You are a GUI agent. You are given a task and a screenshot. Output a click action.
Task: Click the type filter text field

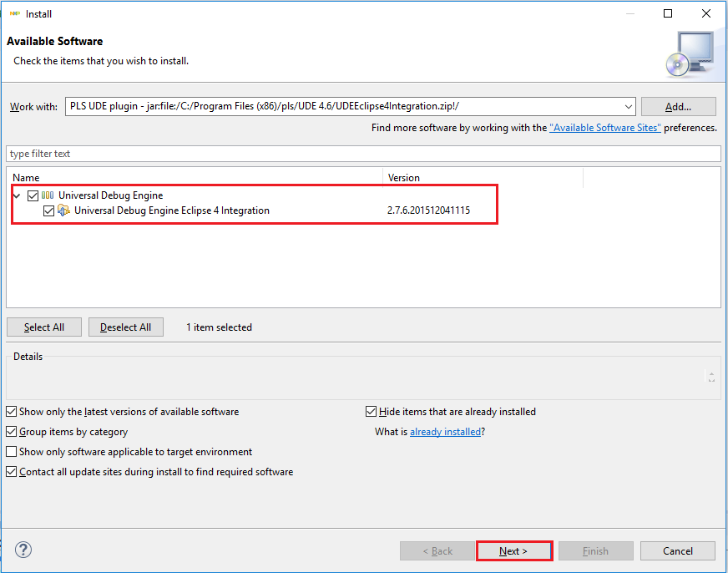click(x=363, y=154)
